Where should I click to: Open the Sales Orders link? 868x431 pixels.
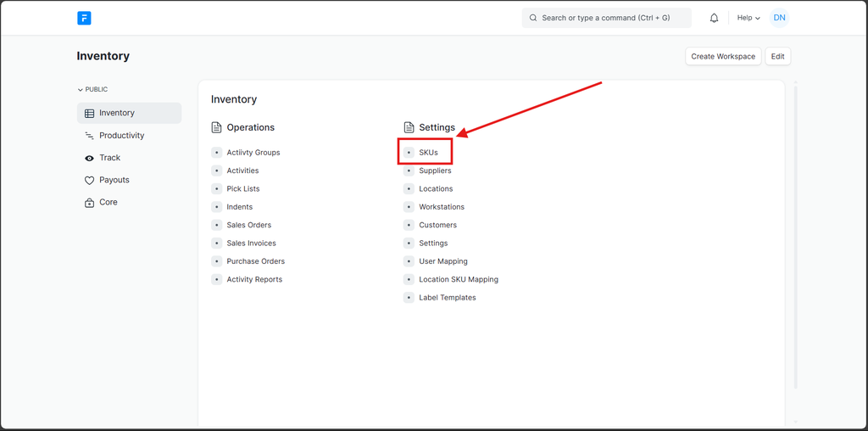(248, 225)
